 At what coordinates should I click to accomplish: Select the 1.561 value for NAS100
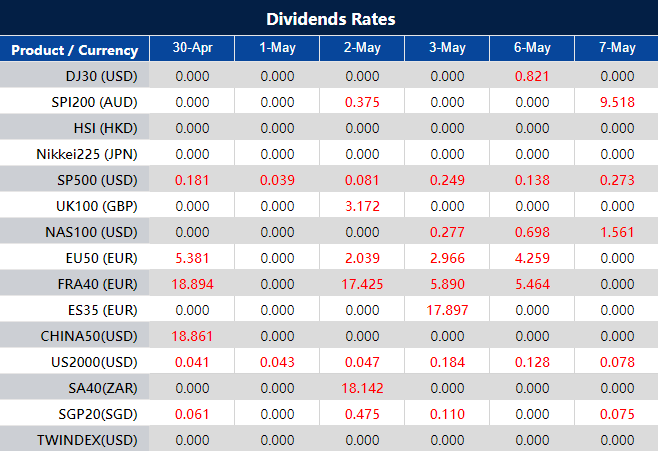coord(616,231)
